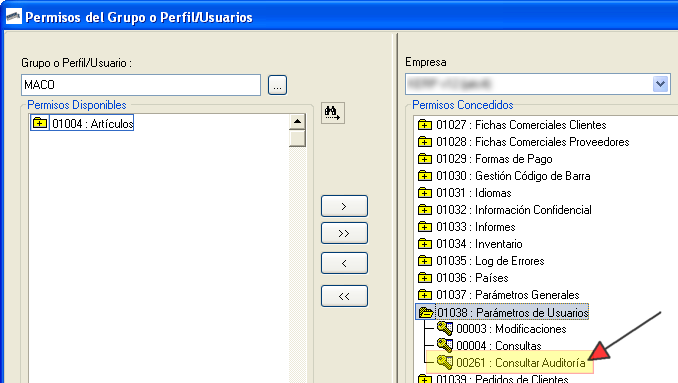Click the up arrow of available permissions scrollbar
This screenshot has width=678, height=383.
[297, 121]
